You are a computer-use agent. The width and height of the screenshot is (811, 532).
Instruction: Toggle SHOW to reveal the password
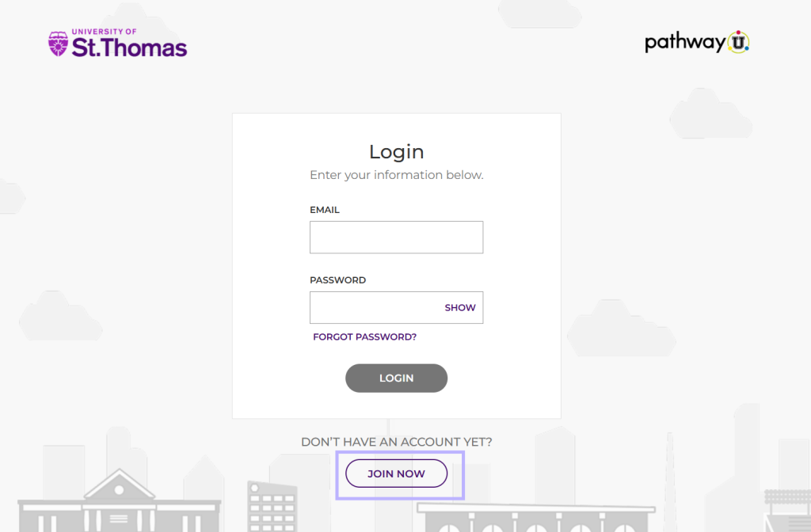point(460,308)
